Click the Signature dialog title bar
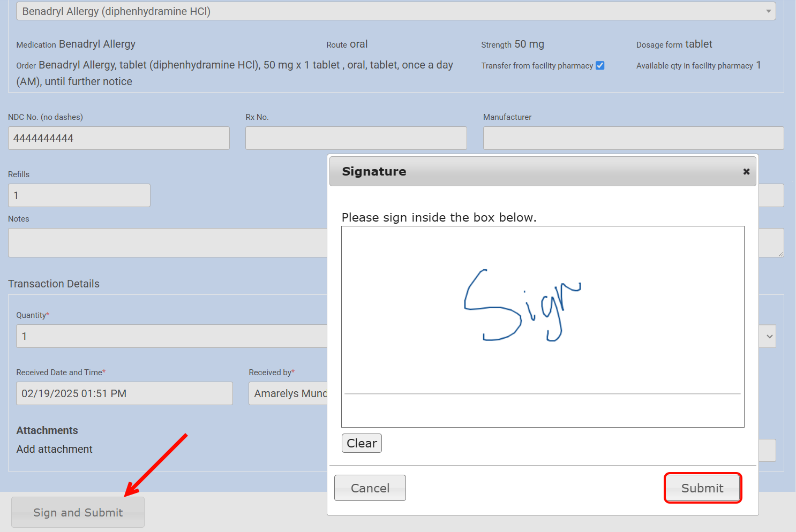 coord(536,172)
